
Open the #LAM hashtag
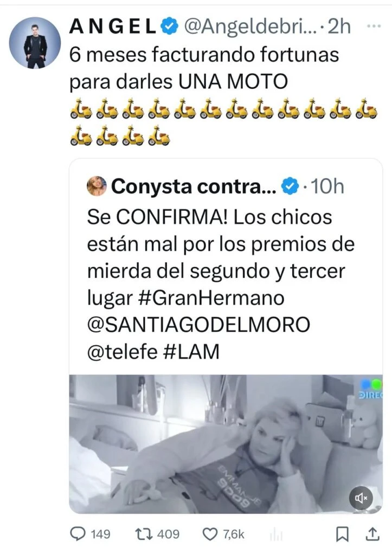coord(191,351)
